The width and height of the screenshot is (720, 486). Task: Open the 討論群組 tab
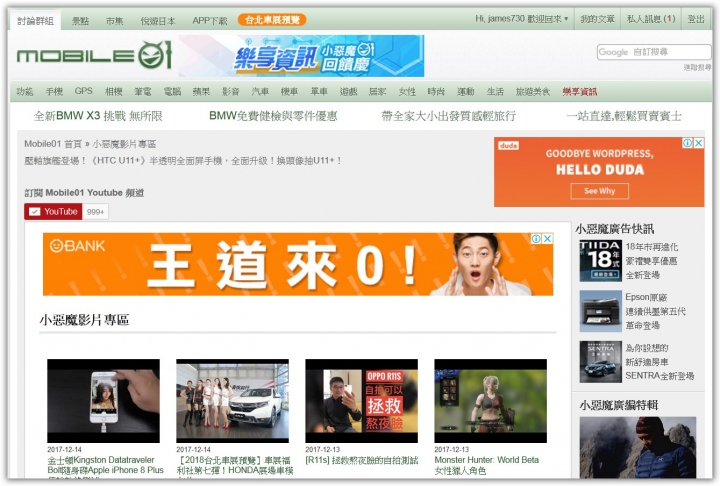click(x=36, y=21)
